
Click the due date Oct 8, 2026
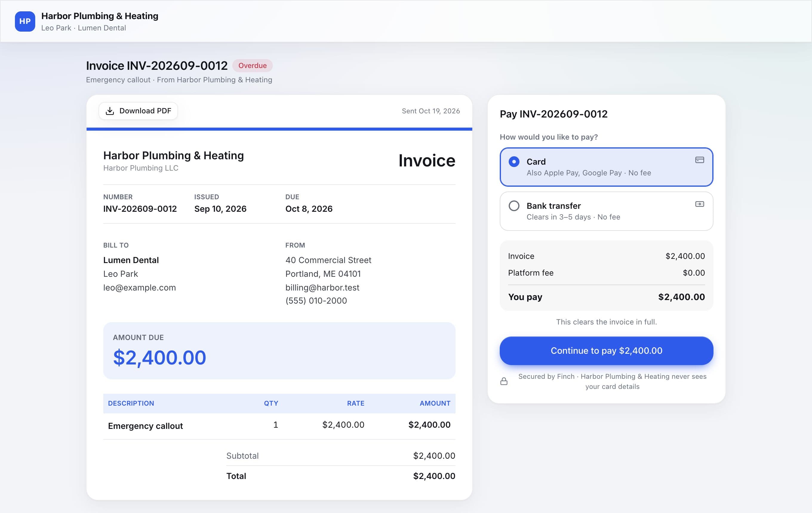tap(309, 209)
